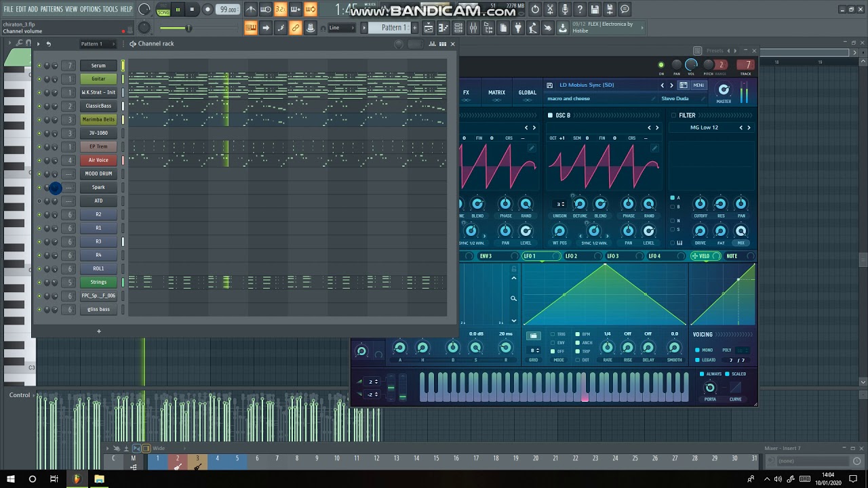
Task: Open the Serum MENU dropdown
Action: [698, 85]
